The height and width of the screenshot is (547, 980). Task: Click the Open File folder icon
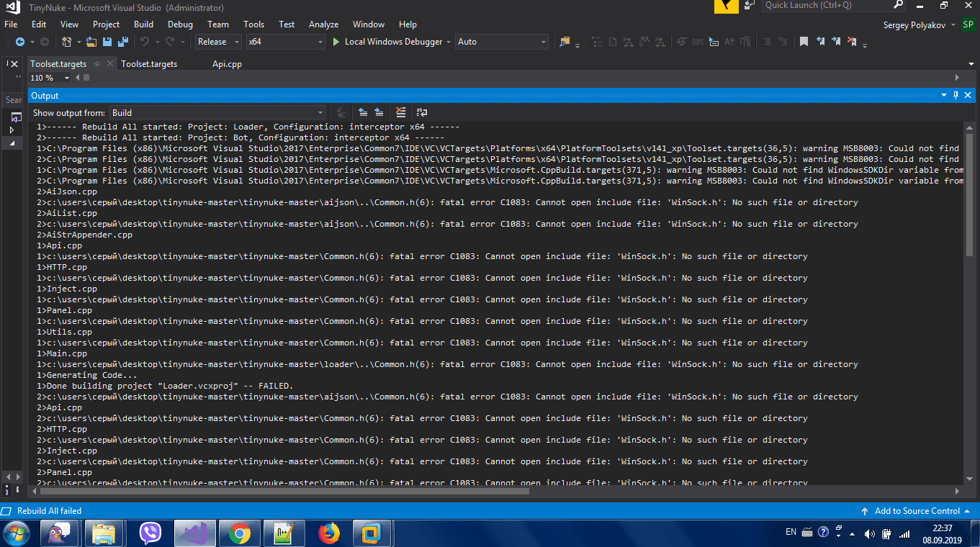[91, 42]
